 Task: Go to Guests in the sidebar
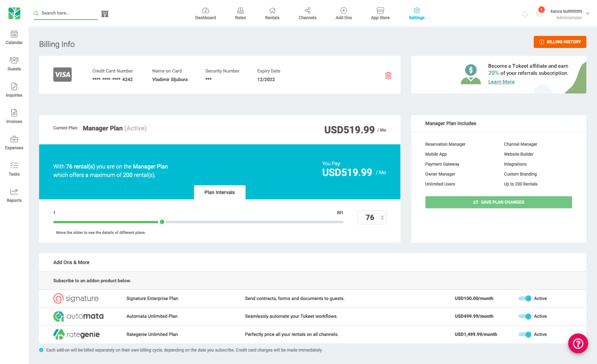pos(14,64)
